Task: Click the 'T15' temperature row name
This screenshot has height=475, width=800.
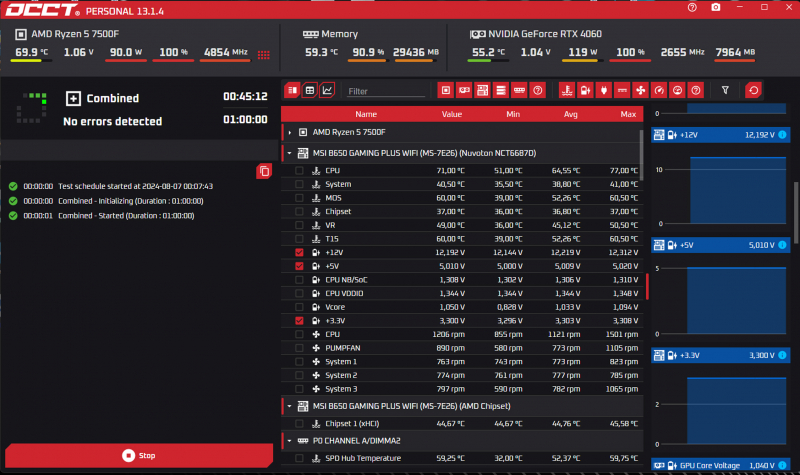Action: point(332,239)
